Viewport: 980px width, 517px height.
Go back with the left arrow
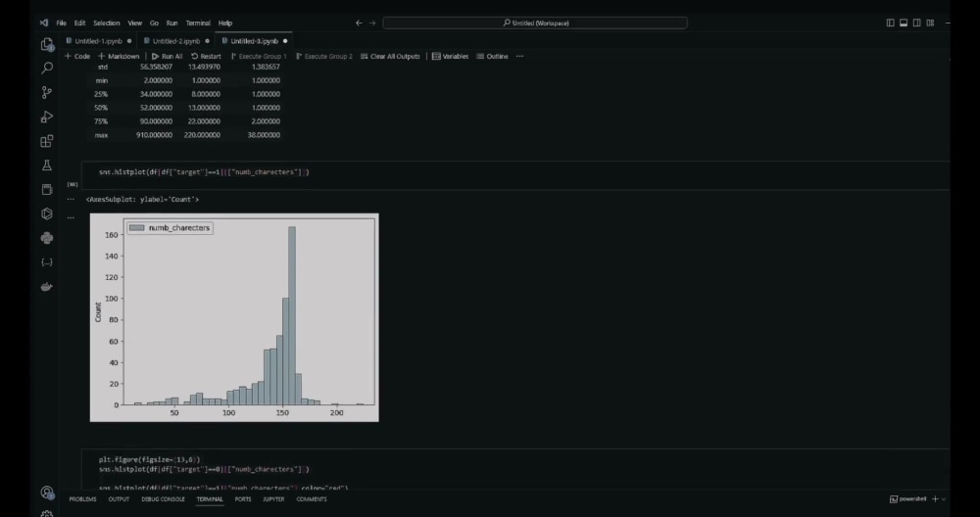point(359,23)
